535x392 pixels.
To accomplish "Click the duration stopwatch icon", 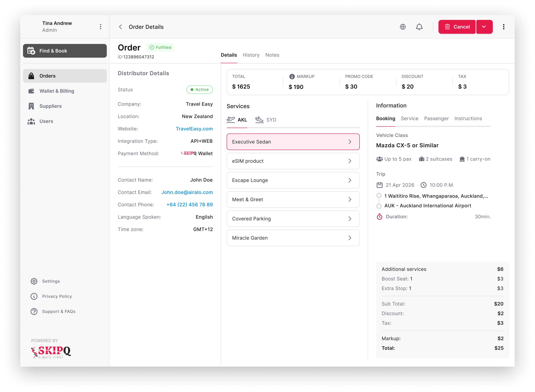I will pyautogui.click(x=379, y=217).
